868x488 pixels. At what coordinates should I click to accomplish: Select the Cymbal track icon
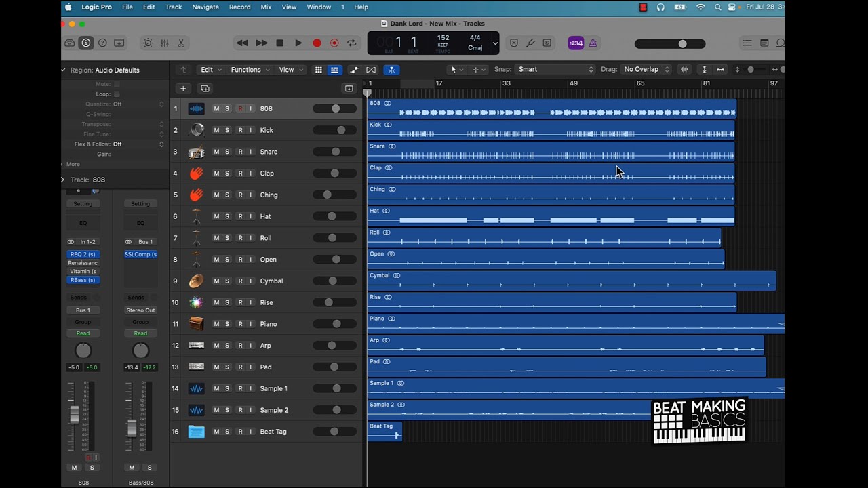pyautogui.click(x=196, y=281)
